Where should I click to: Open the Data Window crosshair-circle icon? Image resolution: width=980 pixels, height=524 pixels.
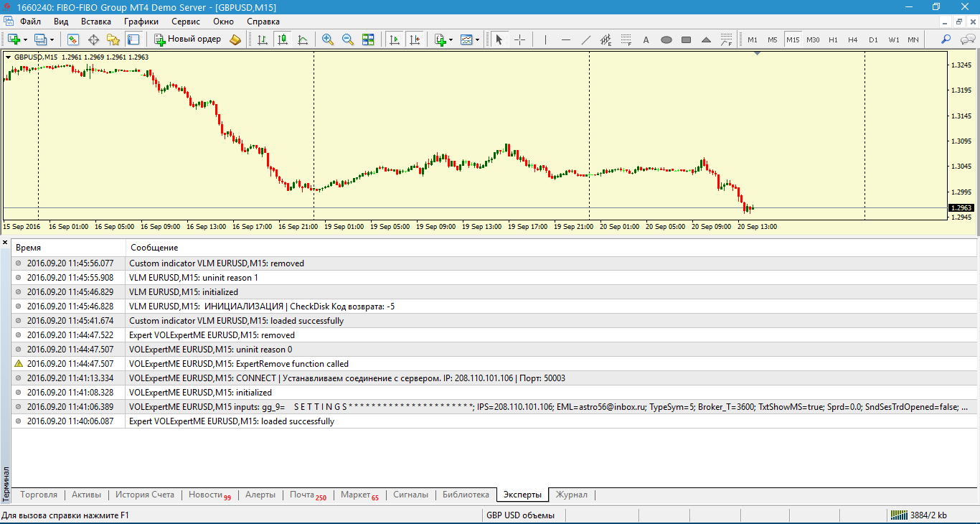pyautogui.click(x=93, y=39)
